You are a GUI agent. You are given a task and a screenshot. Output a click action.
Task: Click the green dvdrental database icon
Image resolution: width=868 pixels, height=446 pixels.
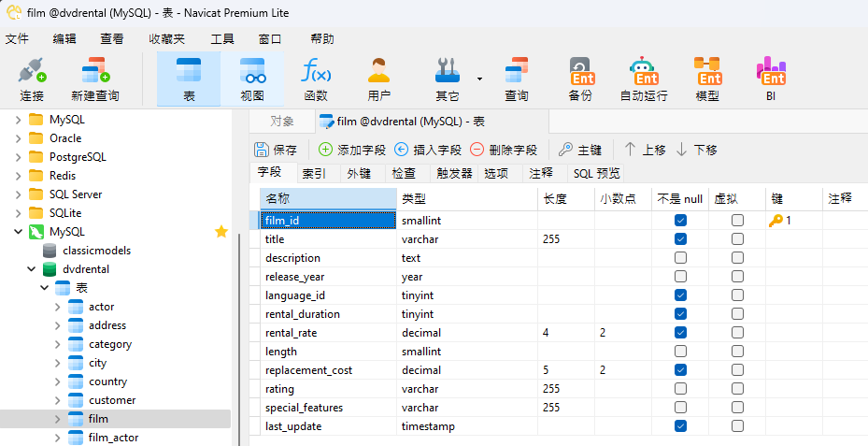pos(50,269)
